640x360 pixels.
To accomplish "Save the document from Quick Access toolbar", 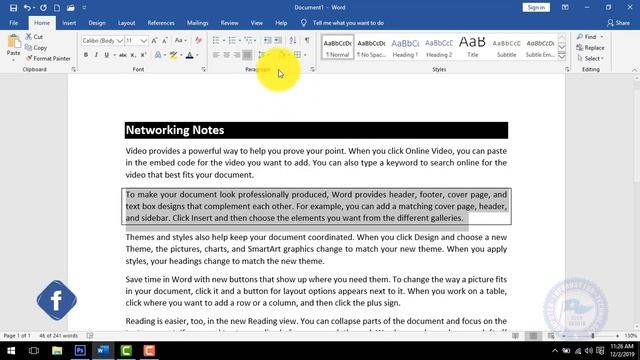I will [13, 8].
